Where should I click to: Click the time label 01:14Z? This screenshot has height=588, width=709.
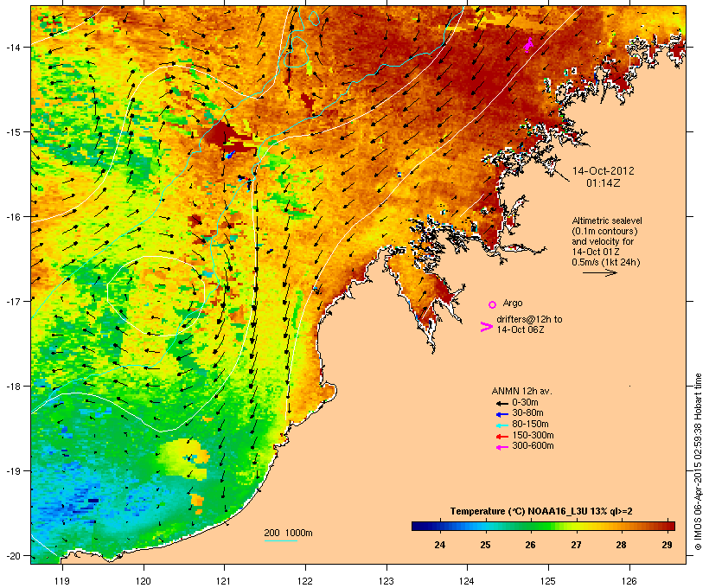click(x=604, y=183)
